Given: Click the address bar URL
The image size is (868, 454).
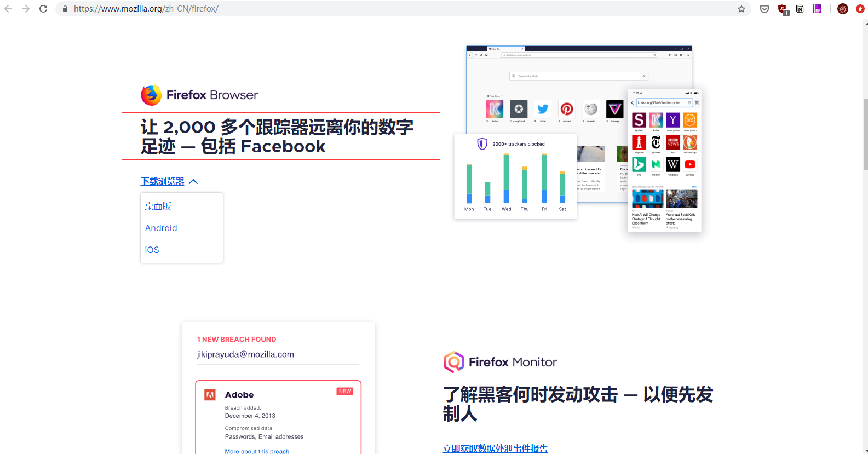Looking at the screenshot, I should pyautogui.click(x=146, y=9).
